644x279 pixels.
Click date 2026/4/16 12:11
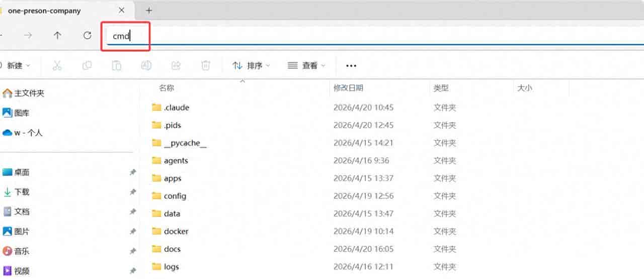tap(363, 267)
